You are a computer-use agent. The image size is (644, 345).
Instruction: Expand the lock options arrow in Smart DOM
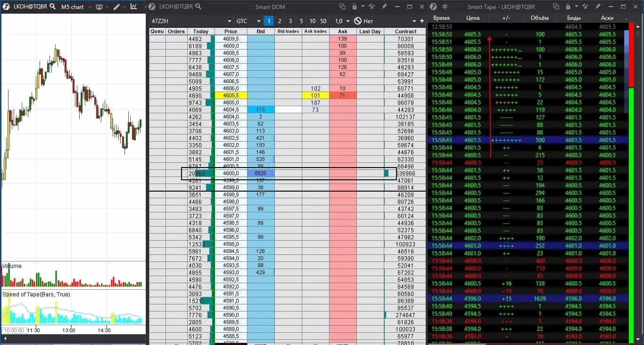tap(363, 7)
